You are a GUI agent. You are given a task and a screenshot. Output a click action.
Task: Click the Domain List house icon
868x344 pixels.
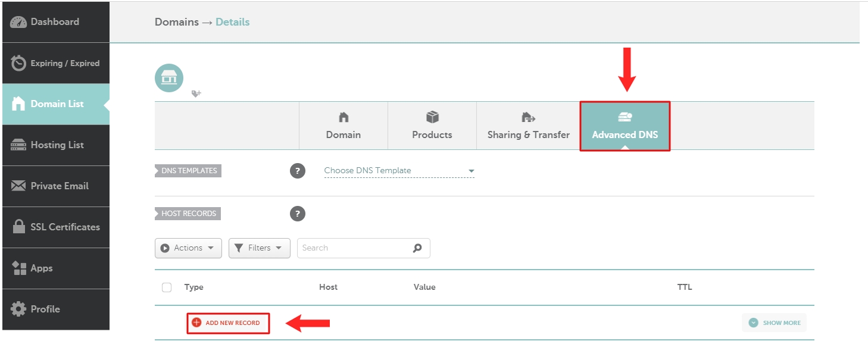pyautogui.click(x=19, y=104)
